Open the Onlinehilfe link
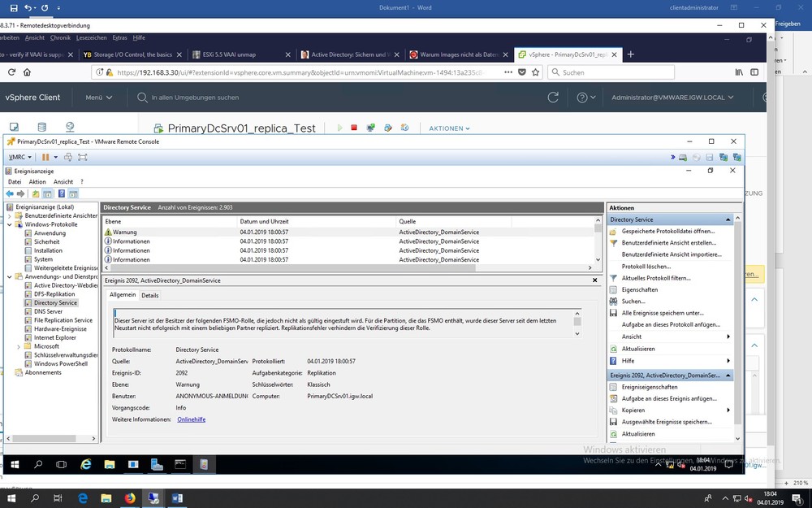Image resolution: width=812 pixels, height=508 pixels. (191, 419)
